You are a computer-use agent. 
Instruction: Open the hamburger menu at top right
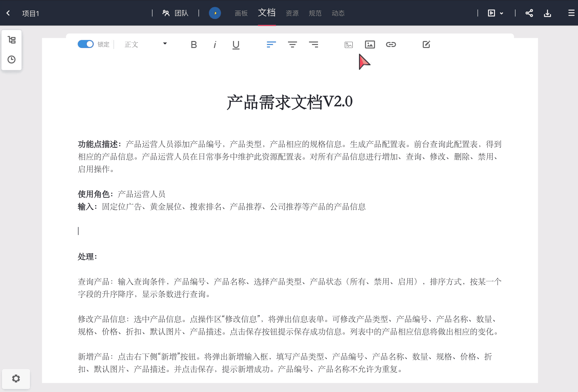pos(571,13)
